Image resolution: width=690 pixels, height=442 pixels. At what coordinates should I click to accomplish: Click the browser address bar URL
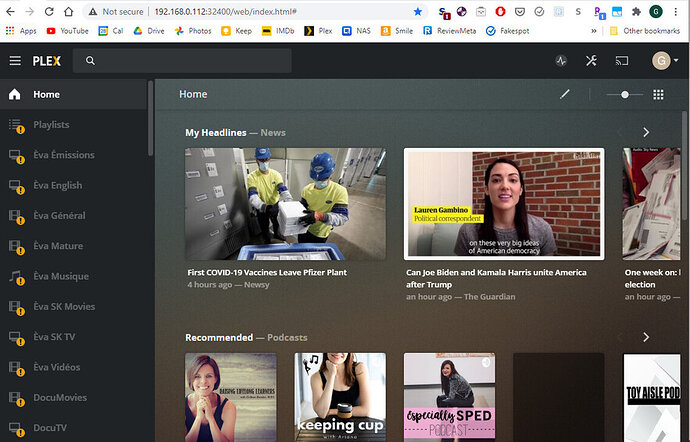(x=225, y=11)
